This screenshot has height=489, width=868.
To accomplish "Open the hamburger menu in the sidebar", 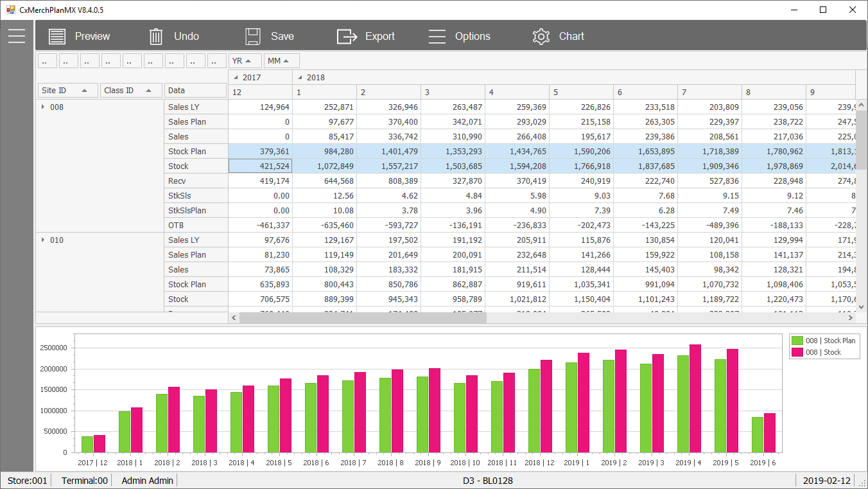I will (17, 36).
